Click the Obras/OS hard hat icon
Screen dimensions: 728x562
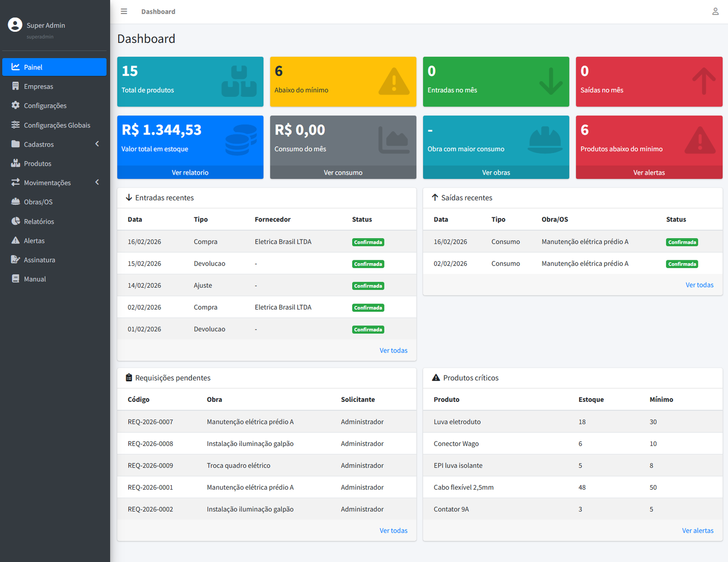tap(15, 202)
